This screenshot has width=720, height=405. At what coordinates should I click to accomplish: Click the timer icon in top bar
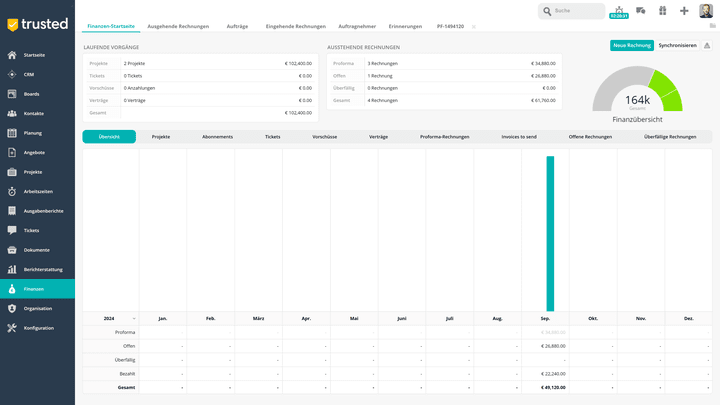(618, 11)
